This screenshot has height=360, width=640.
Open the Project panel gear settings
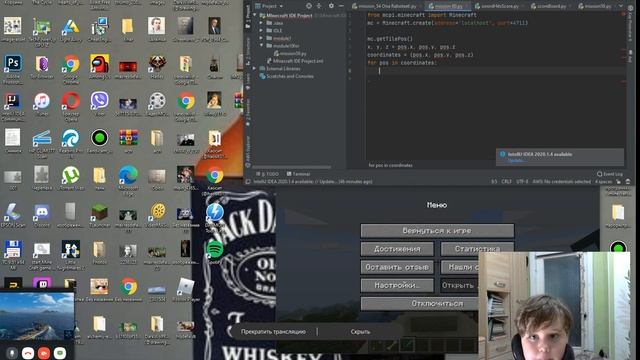pyautogui.click(x=331, y=6)
